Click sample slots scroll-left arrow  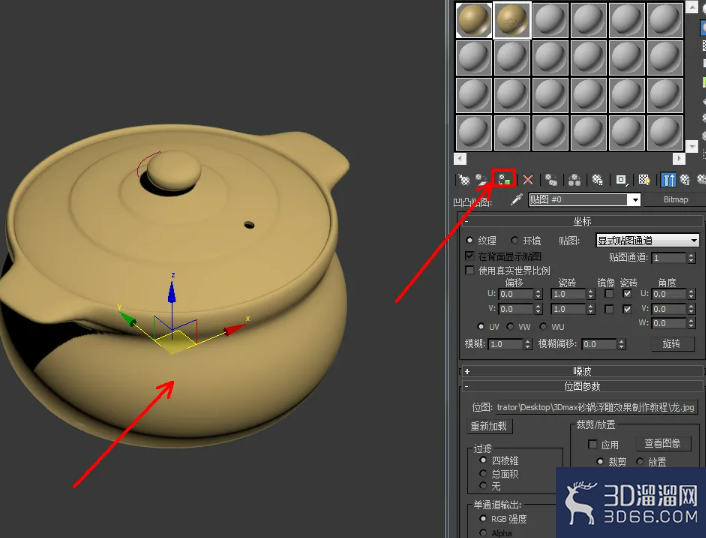click(460, 159)
